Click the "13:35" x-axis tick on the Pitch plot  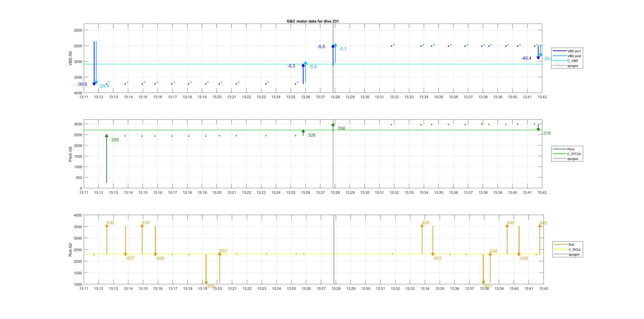point(439,192)
